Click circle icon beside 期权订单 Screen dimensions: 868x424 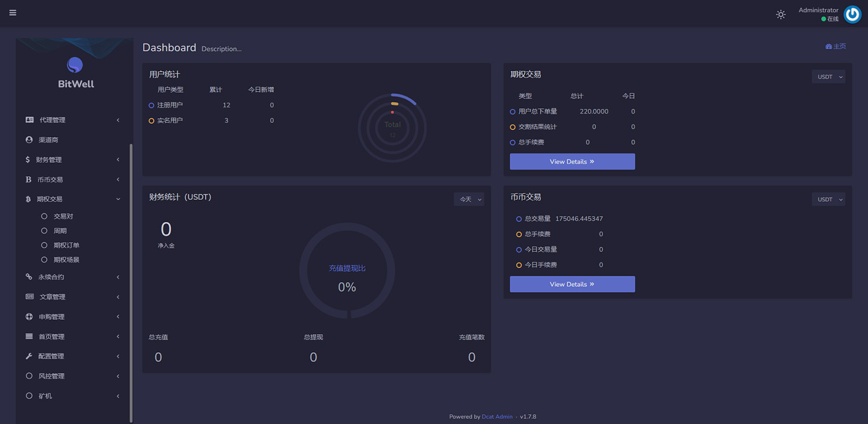(44, 245)
